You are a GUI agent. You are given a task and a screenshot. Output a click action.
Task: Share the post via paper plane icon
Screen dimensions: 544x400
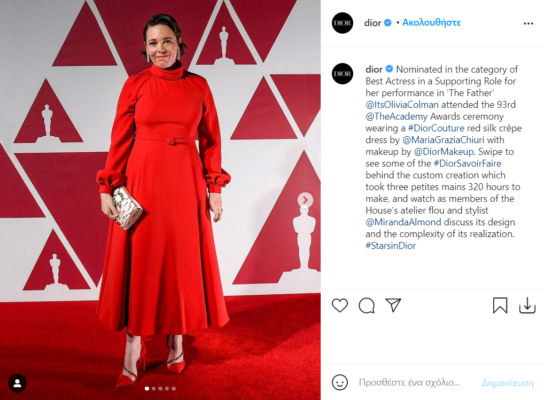[x=393, y=305]
